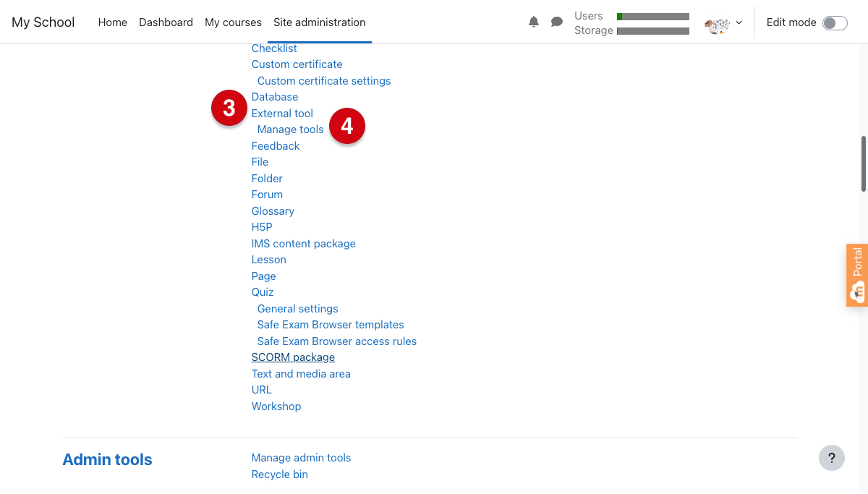
Task: Open the Feedback link
Action: point(276,146)
